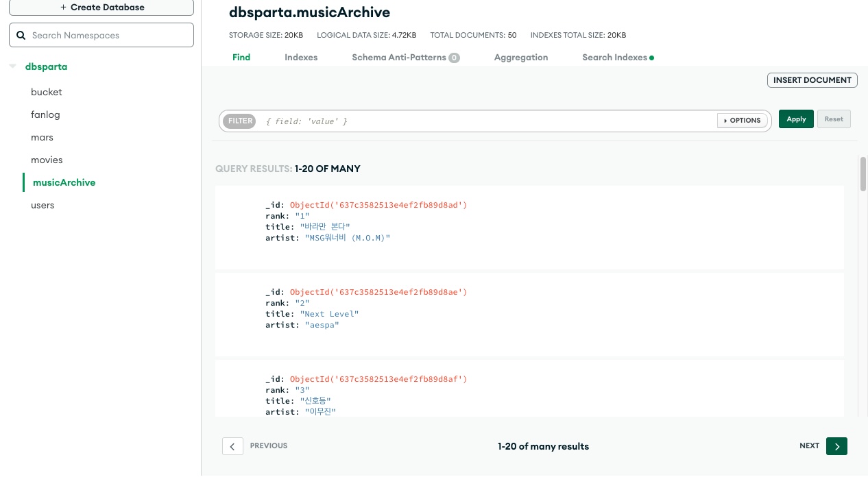Image resolution: width=868 pixels, height=488 pixels.
Task: Click the Schema Anti-Patterns count badge
Action: pos(454,58)
